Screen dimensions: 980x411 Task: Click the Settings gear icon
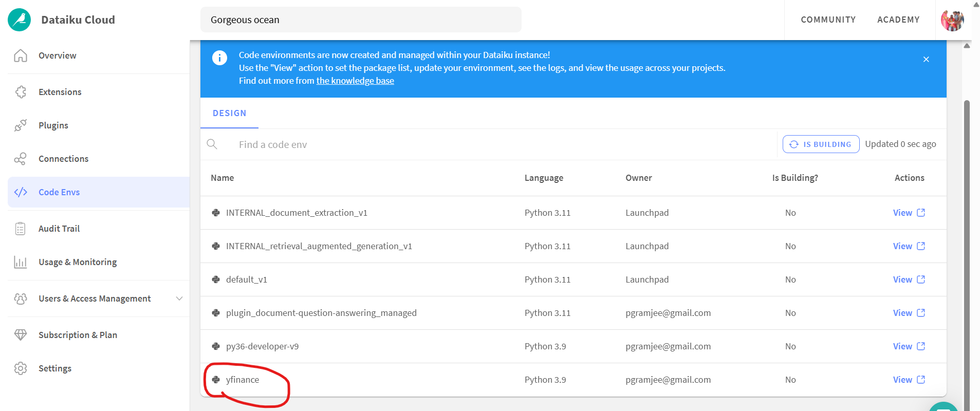click(x=21, y=368)
